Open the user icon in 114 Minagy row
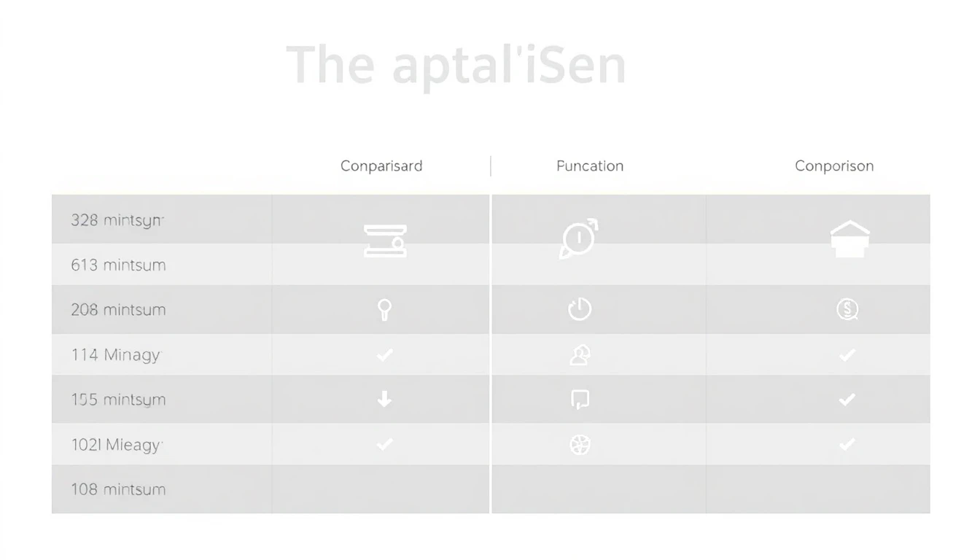Viewport: 980px width, 560px height. click(580, 355)
